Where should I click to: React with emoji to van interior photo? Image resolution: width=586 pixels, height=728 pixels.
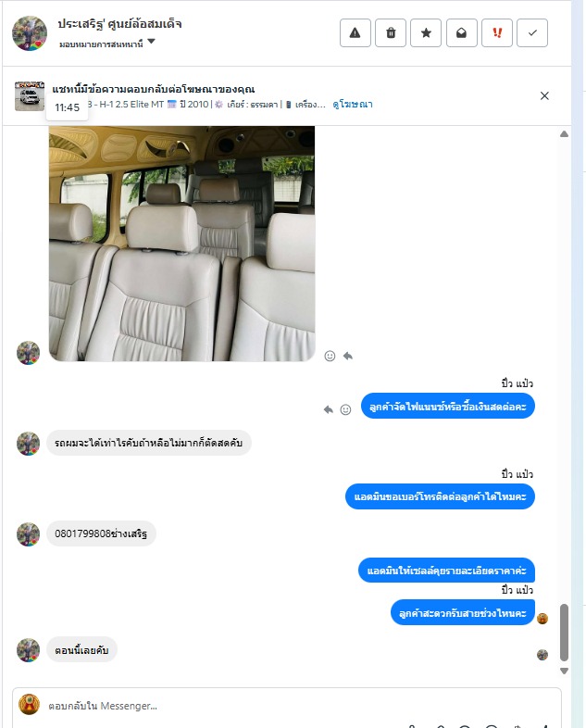(x=330, y=356)
